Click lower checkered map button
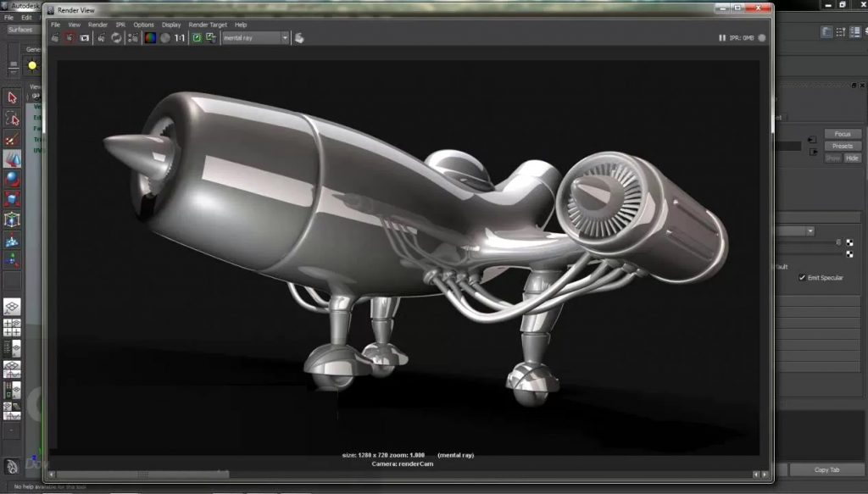 tap(849, 254)
